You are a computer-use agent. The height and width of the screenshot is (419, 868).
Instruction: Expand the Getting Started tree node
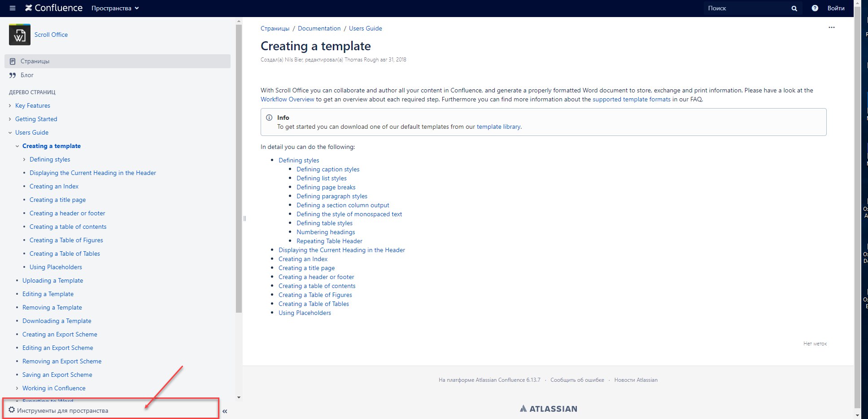click(10, 119)
